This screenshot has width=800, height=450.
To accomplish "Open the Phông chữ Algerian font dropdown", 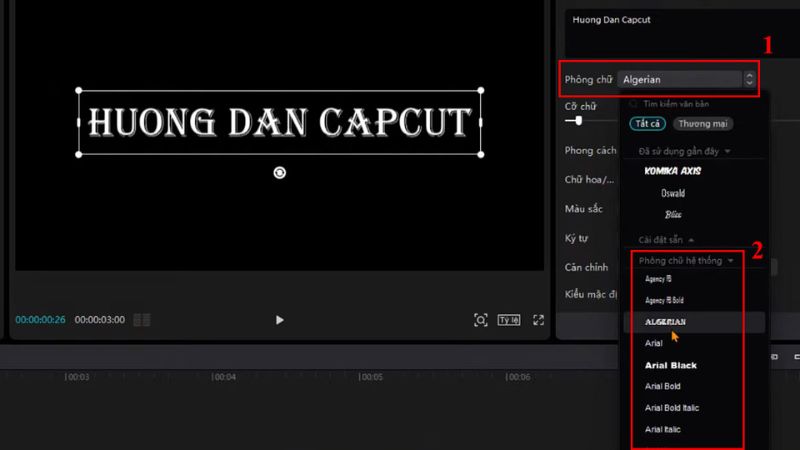I will [682, 80].
